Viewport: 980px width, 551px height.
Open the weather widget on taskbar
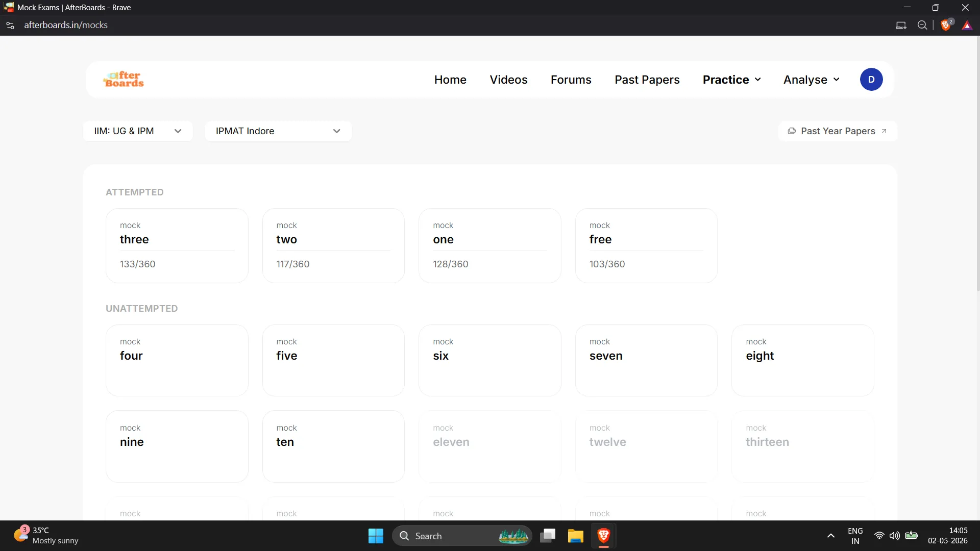[46, 536]
